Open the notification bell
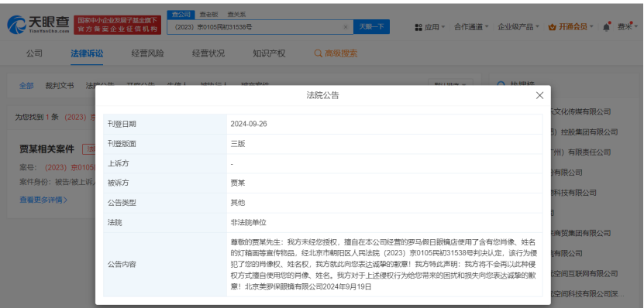Image resolution: width=644 pixels, height=308 pixels. tap(606, 27)
